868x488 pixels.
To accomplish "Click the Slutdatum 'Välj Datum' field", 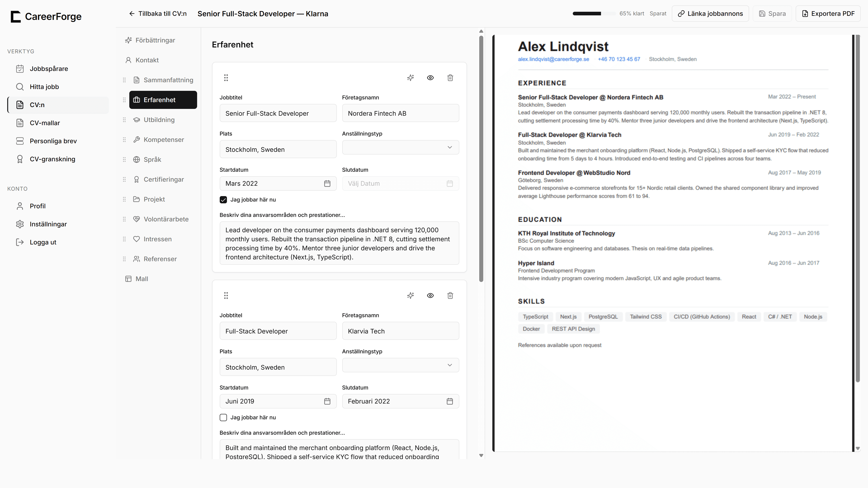I will tap(401, 183).
